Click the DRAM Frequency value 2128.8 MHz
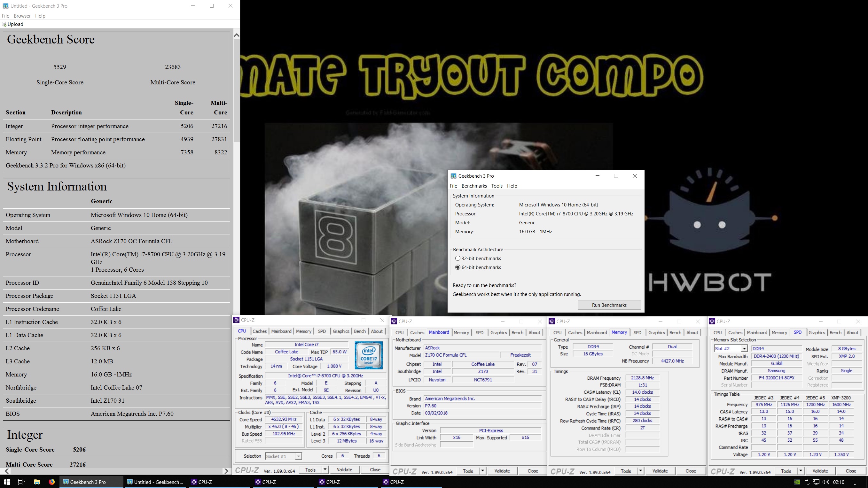The width and height of the screenshot is (868, 488). (x=642, y=378)
